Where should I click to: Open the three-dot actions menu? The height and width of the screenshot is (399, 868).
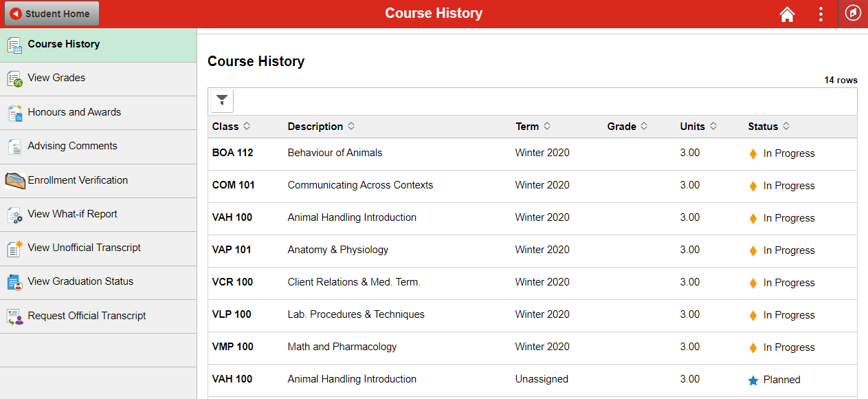click(821, 14)
